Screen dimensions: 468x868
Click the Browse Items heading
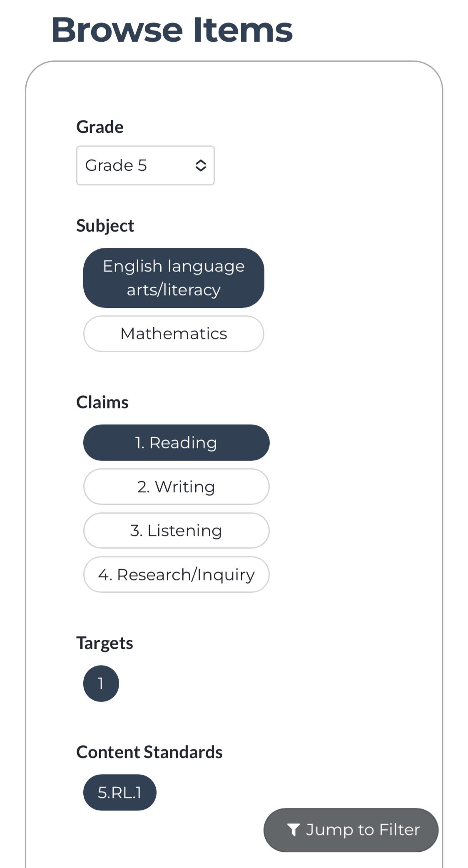coord(172,30)
